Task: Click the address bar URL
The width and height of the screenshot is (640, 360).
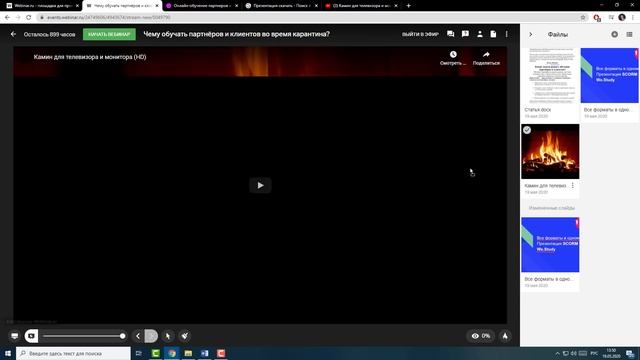Action: (108, 18)
